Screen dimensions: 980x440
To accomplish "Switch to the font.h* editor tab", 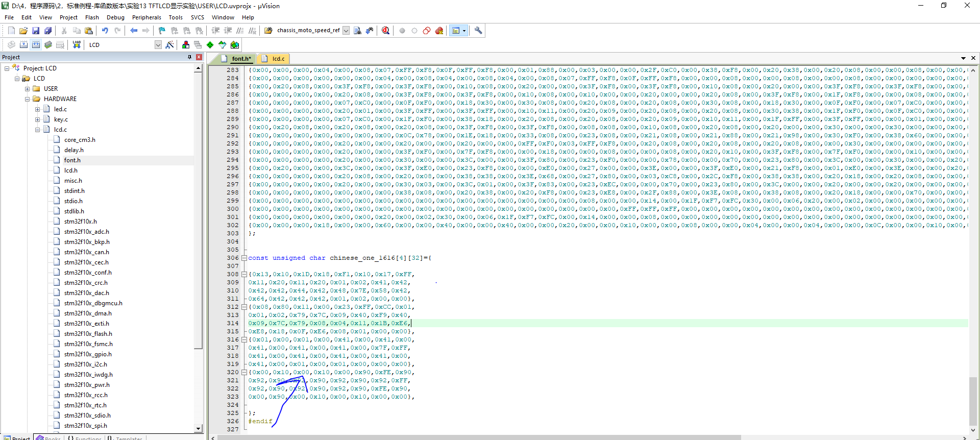I will click(x=236, y=59).
